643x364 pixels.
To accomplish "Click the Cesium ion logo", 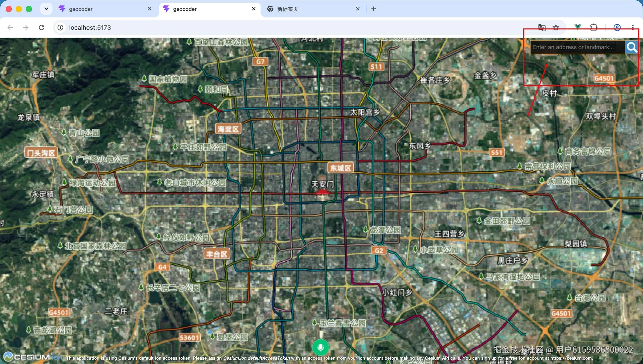I will pyautogui.click(x=33, y=357).
